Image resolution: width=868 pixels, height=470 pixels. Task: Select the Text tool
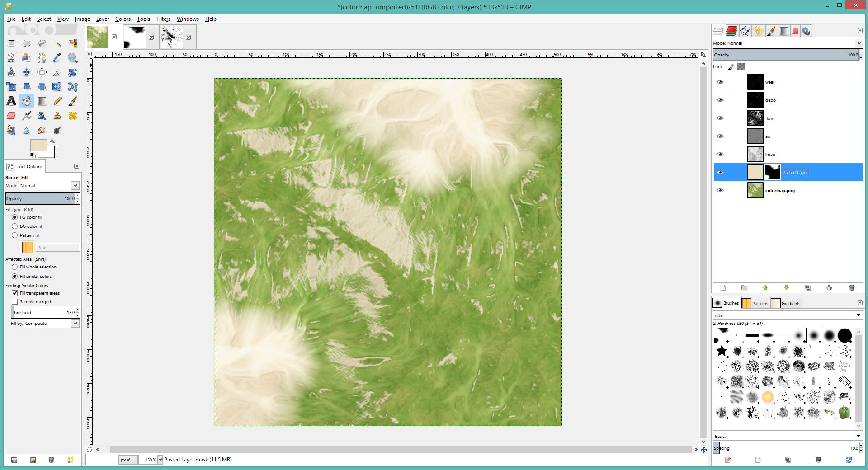pos(11,101)
